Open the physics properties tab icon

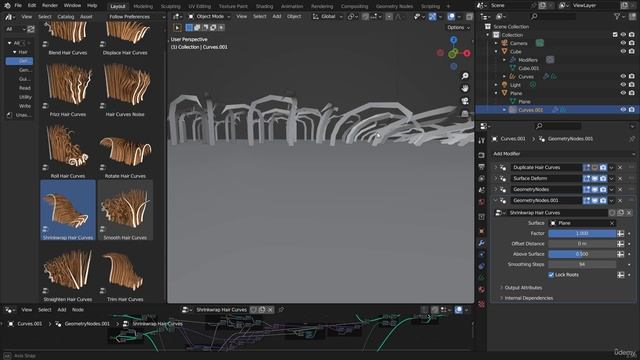[482, 266]
